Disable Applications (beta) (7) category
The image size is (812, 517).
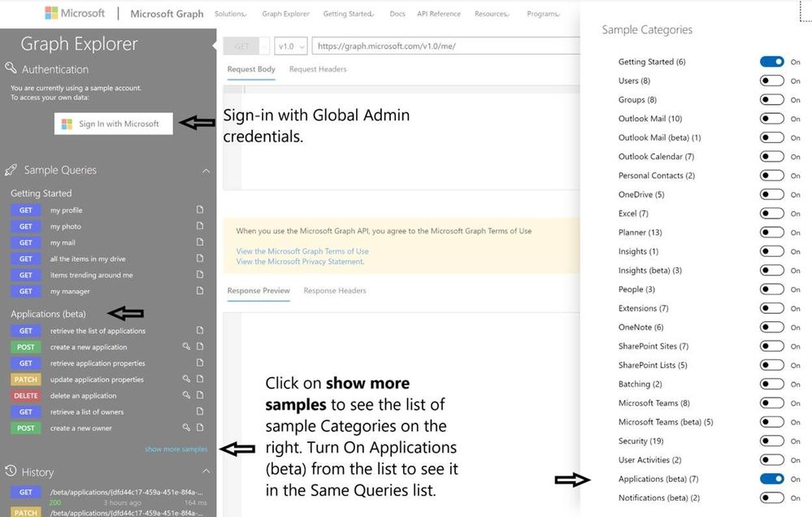771,479
